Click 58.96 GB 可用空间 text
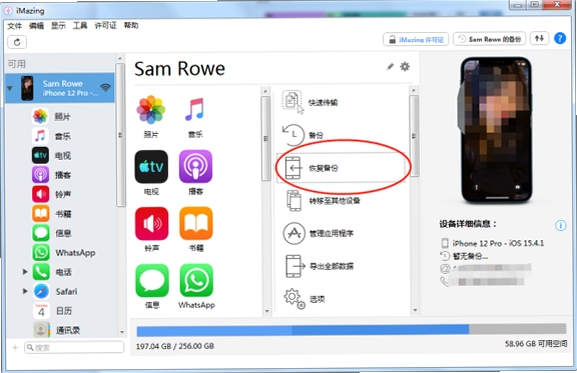 536,344
